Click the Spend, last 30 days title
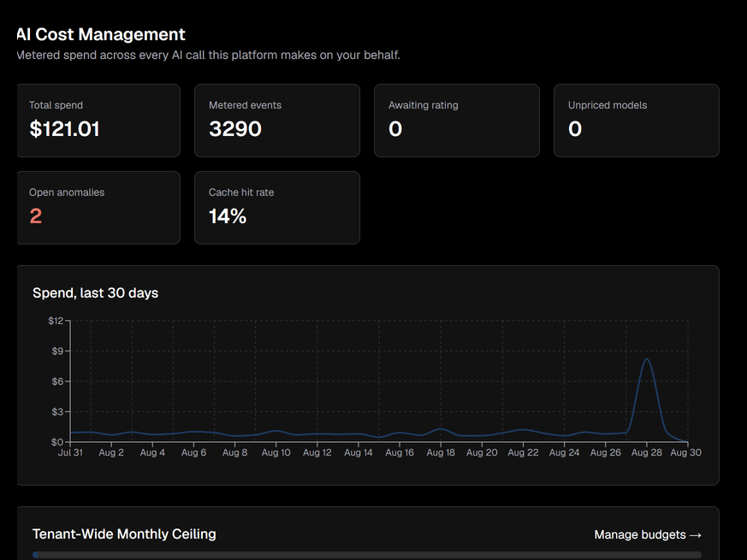 coord(95,293)
